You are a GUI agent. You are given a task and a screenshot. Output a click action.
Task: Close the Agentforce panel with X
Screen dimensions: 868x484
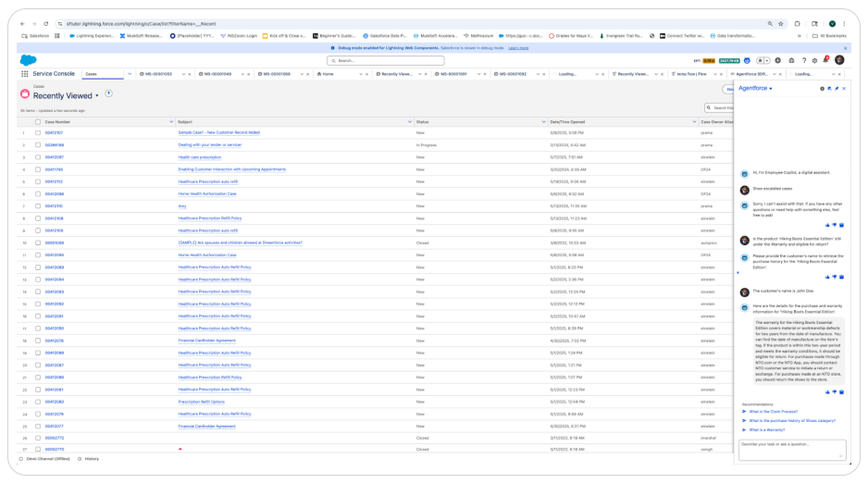[843, 89]
